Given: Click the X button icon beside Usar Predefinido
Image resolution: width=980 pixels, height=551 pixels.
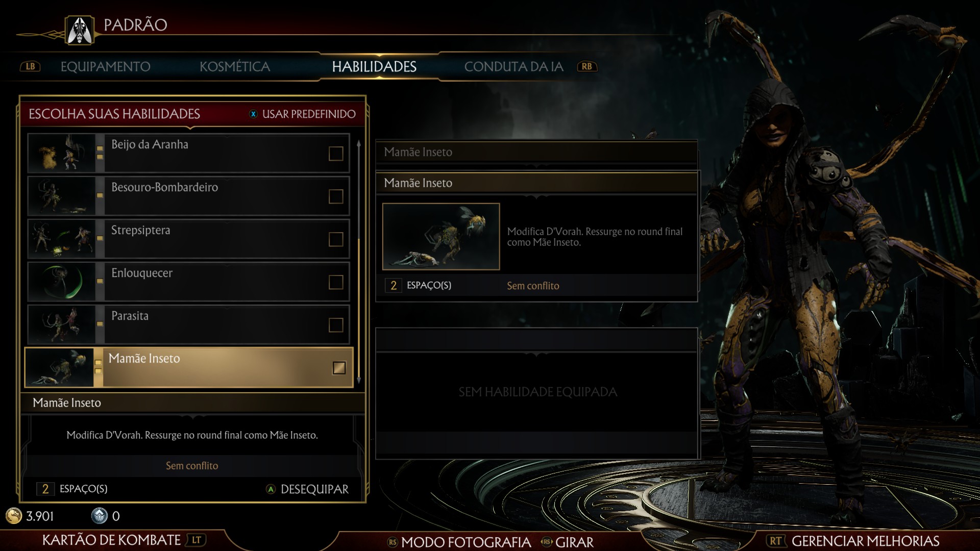Looking at the screenshot, I should pyautogui.click(x=253, y=114).
